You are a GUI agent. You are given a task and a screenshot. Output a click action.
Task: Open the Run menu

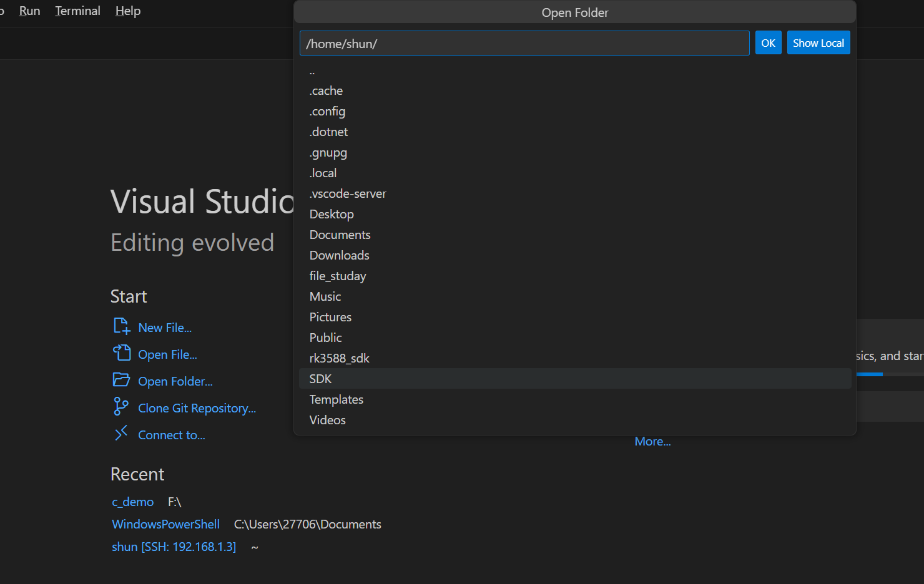tap(29, 11)
